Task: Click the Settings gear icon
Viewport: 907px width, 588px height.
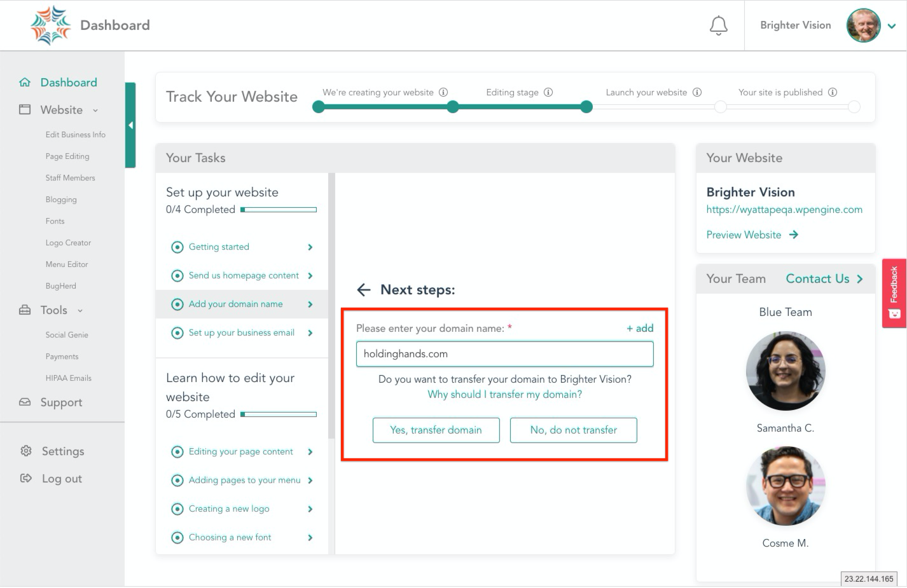Action: click(25, 451)
